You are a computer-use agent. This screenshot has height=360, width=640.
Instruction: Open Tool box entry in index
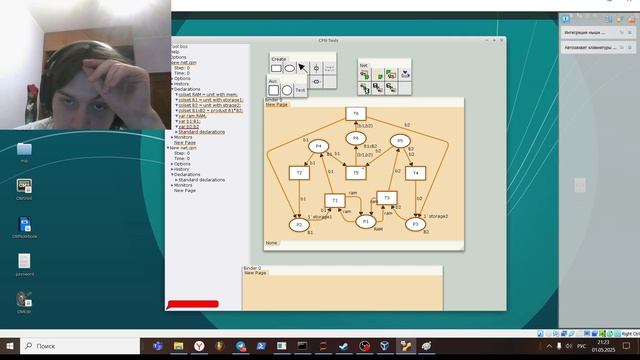coord(180,47)
